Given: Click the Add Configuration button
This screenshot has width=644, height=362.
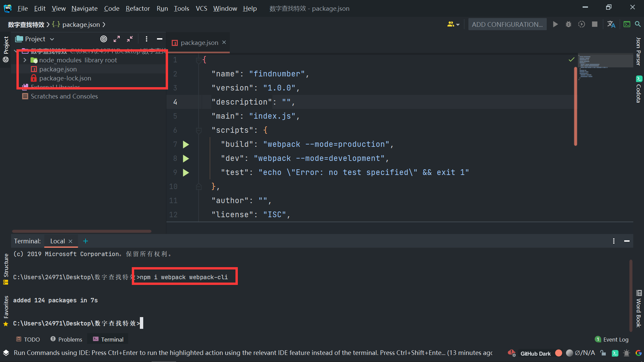Looking at the screenshot, I should 507,24.
